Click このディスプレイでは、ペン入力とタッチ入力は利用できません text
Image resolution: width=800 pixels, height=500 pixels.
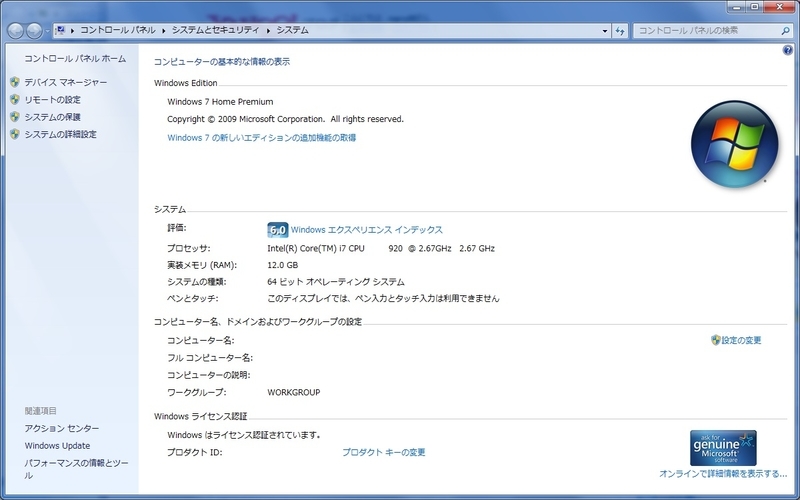383,298
